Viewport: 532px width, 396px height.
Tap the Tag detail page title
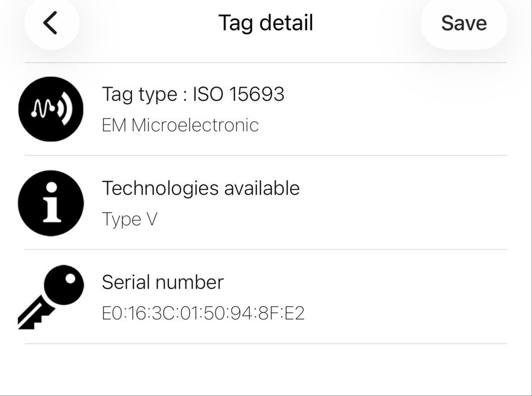click(x=266, y=23)
